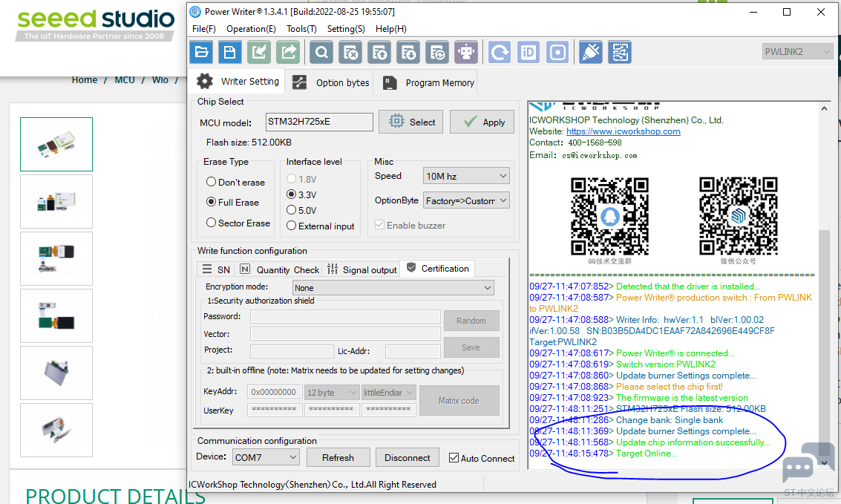Switch to the Option bytes tab
This screenshot has width=841, height=504.
coord(330,82)
